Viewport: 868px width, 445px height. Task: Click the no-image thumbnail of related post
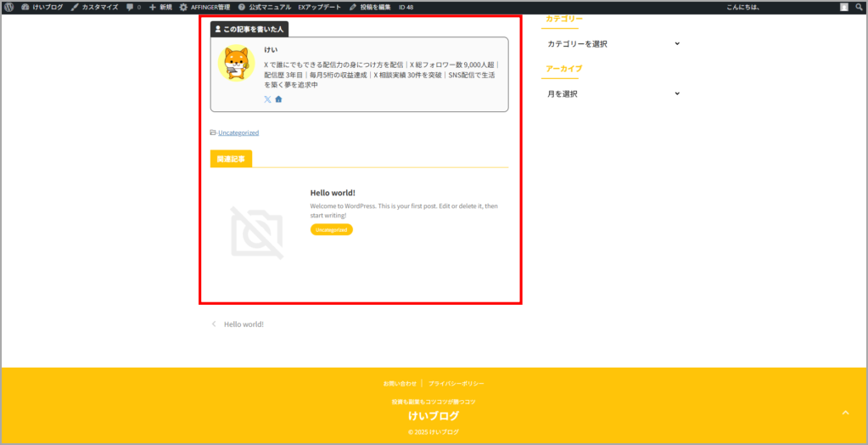256,233
